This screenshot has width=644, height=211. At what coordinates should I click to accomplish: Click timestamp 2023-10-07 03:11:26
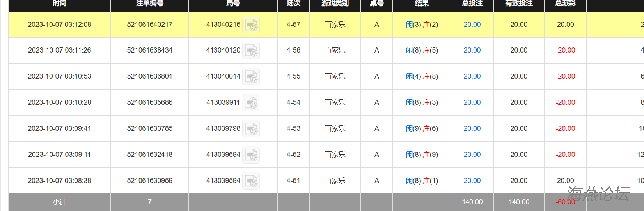tap(60, 50)
